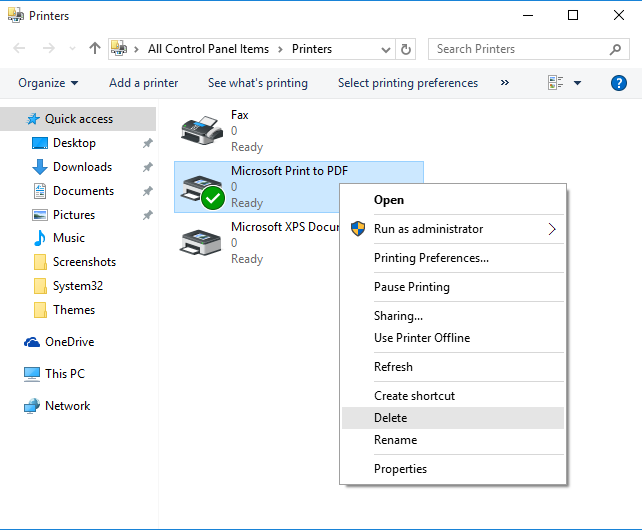Select This PC in navigation pane

click(65, 374)
